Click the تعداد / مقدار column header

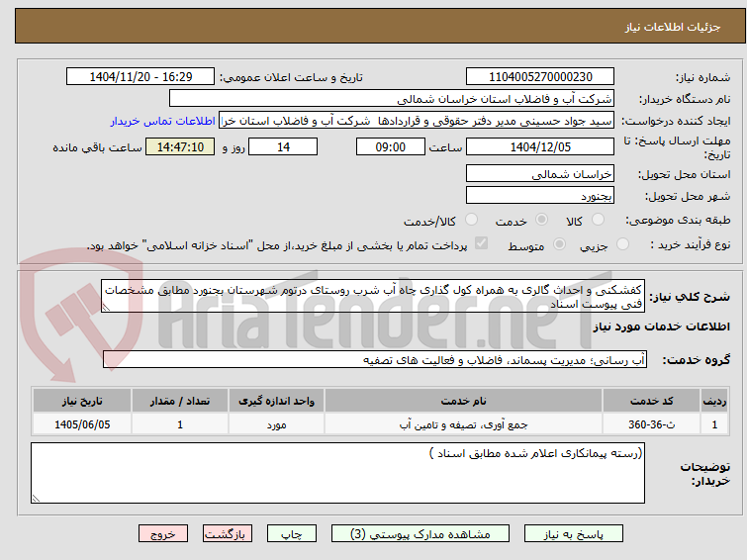[180, 401]
